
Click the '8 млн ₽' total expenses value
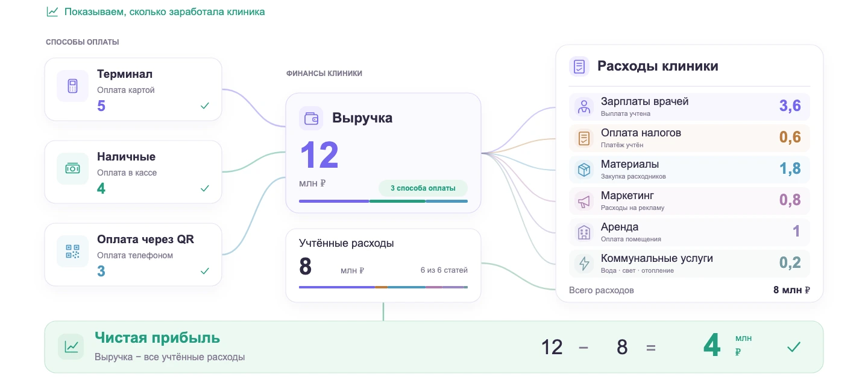pos(791,290)
